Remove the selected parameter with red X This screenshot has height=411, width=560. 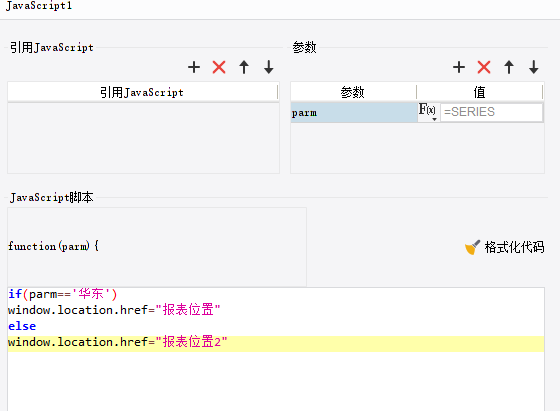click(x=484, y=67)
